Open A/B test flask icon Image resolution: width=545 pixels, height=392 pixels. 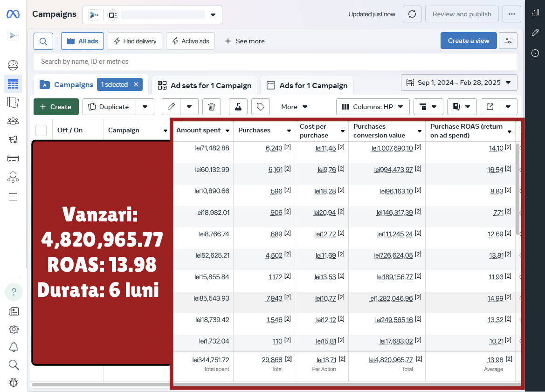click(238, 107)
